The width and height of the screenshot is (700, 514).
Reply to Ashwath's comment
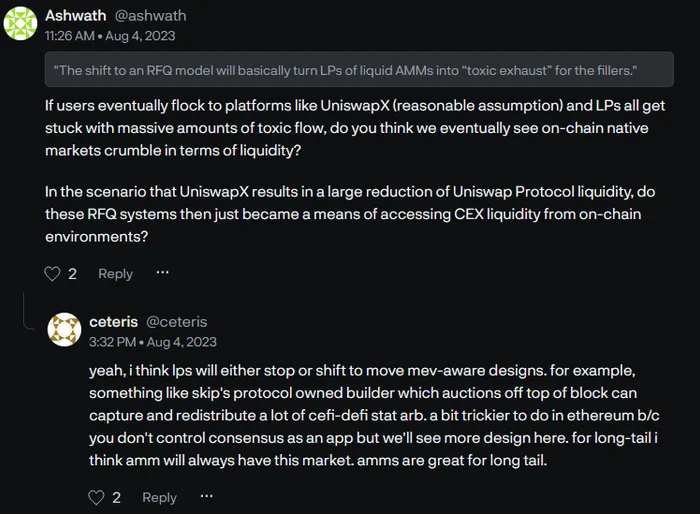tap(115, 273)
